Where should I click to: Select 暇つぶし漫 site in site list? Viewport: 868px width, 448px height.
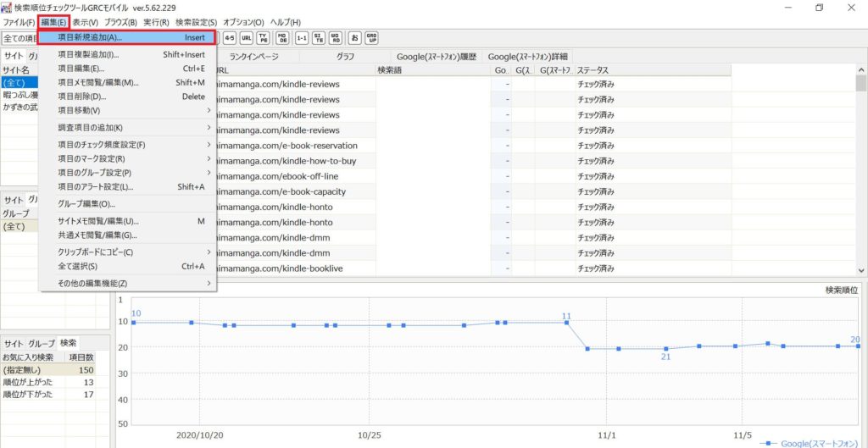pos(20,95)
